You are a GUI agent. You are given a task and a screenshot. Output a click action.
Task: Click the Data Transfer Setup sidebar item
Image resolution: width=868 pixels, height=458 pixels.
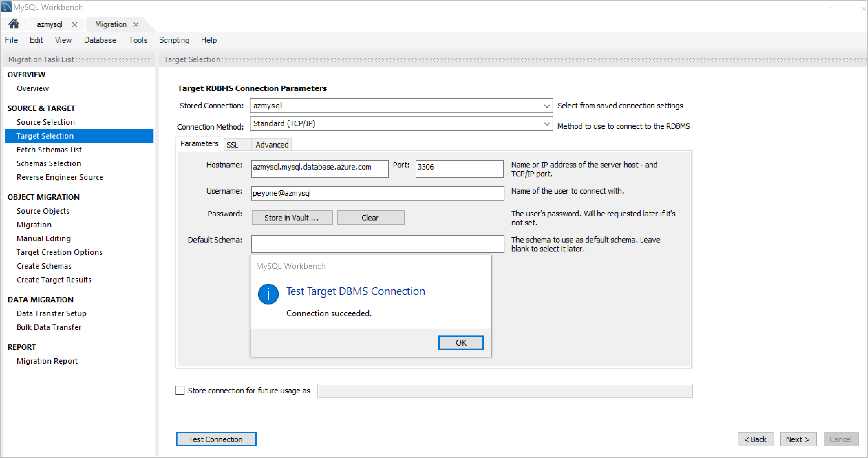tap(51, 313)
